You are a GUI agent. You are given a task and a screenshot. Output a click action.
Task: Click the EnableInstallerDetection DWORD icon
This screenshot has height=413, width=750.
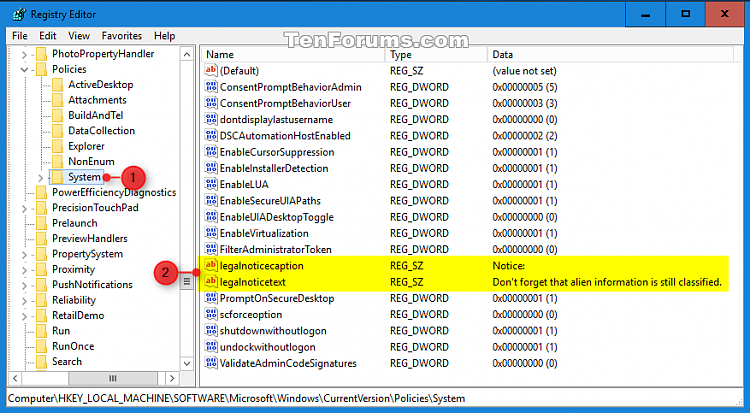tap(211, 168)
